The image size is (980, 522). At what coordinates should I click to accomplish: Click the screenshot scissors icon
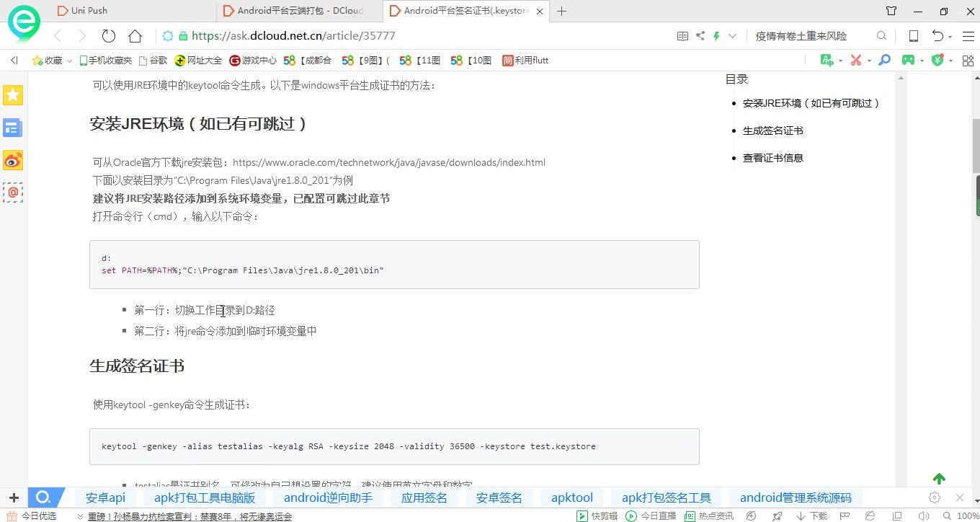tap(856, 61)
